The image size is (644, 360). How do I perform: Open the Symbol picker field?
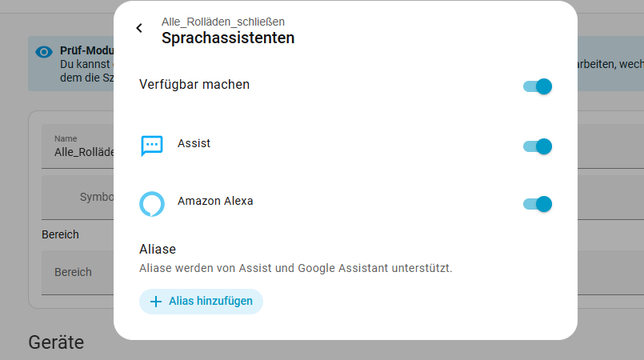(78, 198)
